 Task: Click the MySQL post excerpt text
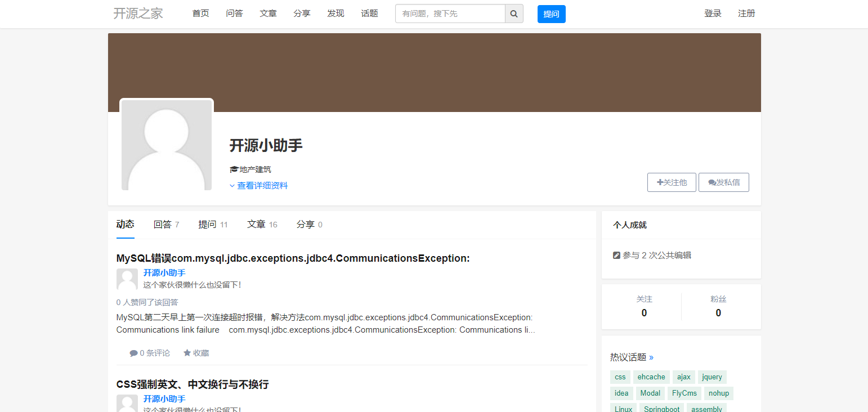pos(326,324)
